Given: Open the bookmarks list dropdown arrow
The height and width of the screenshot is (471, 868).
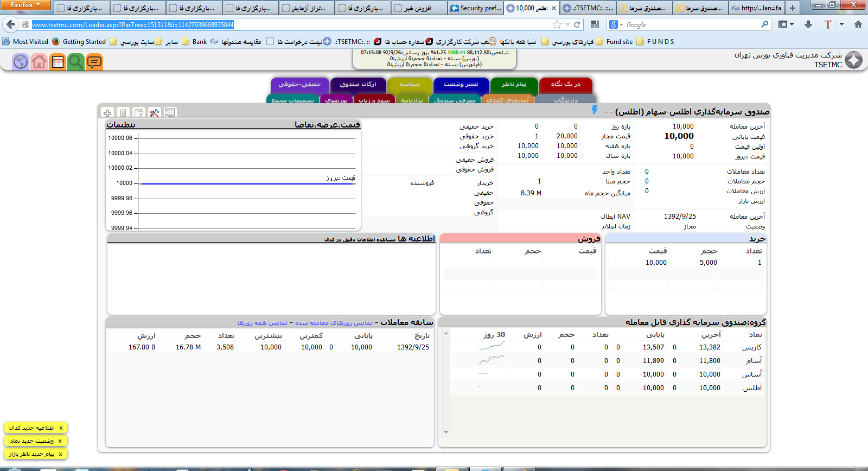Looking at the screenshot, I should (x=792, y=24).
